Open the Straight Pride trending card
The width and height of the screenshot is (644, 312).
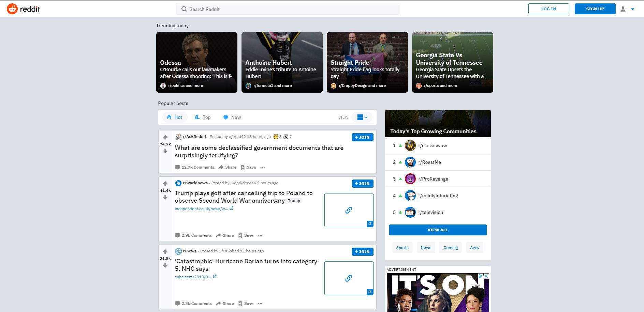tap(367, 62)
